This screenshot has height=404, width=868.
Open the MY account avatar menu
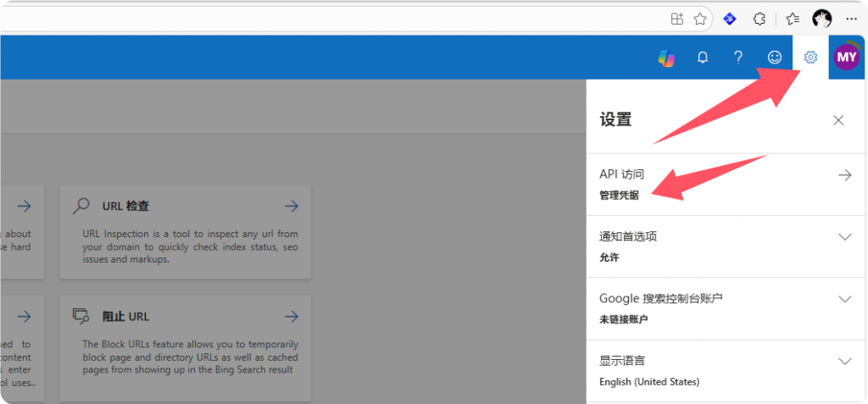tap(847, 58)
